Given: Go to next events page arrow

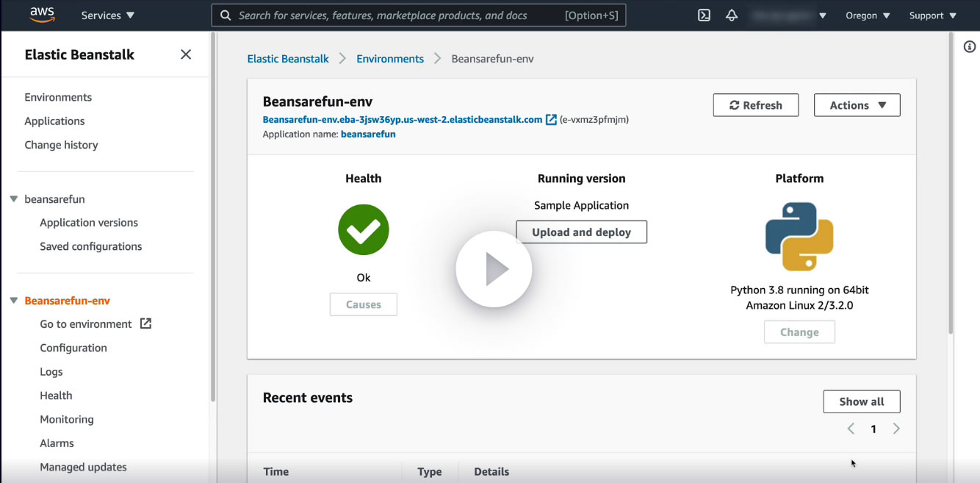Looking at the screenshot, I should 896,429.
